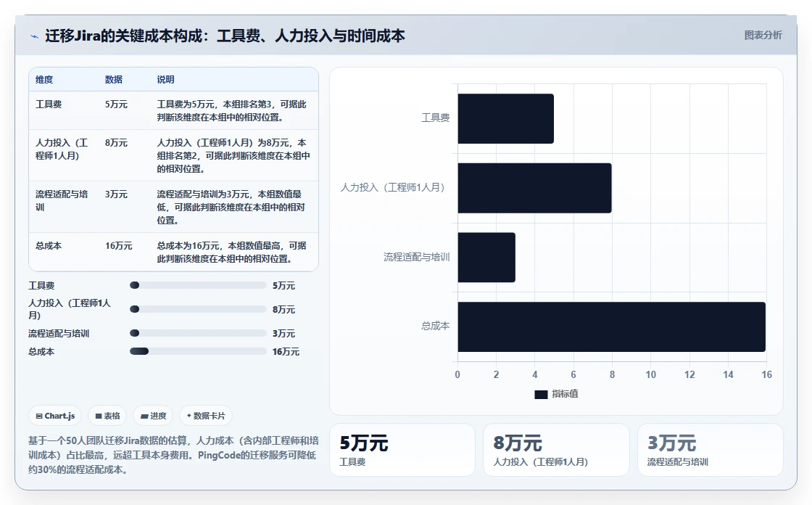Open the 3万元 流程适配与培训 data card
812x505 pixels.
click(710, 450)
